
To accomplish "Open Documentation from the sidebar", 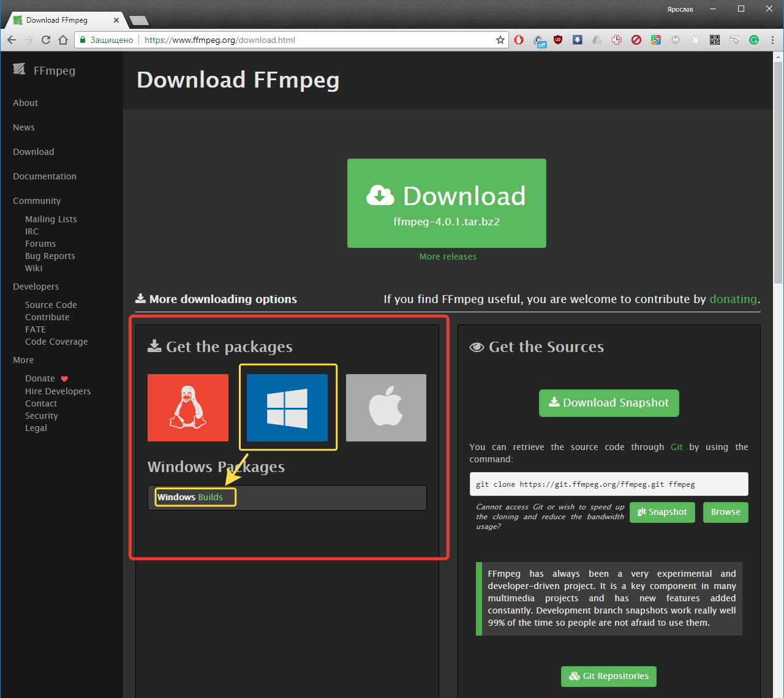I will (x=45, y=176).
